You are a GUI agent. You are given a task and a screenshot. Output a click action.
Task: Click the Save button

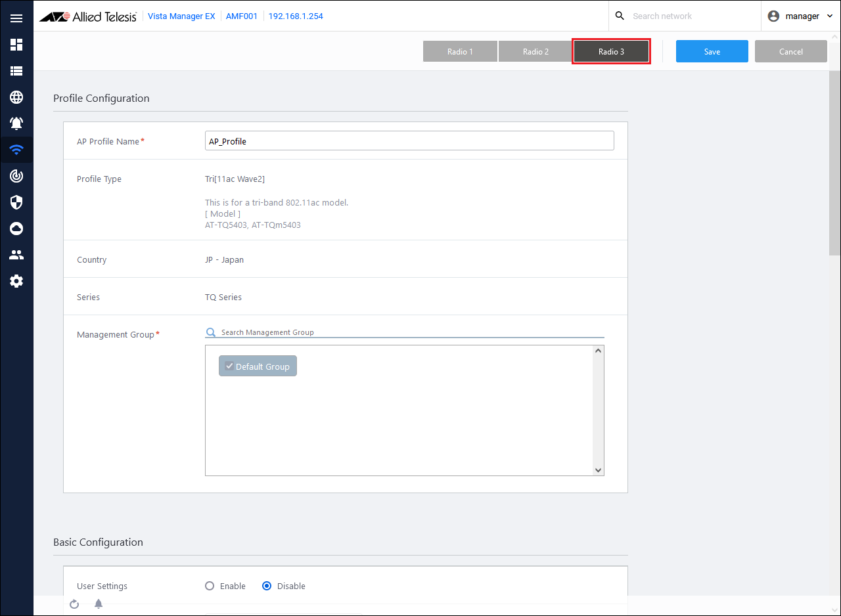pyautogui.click(x=712, y=51)
